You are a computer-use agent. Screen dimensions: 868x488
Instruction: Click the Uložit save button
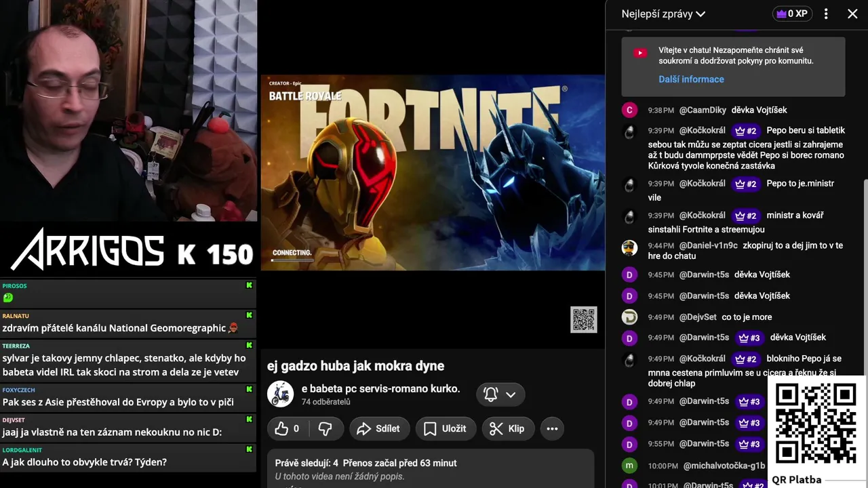[445, 428]
